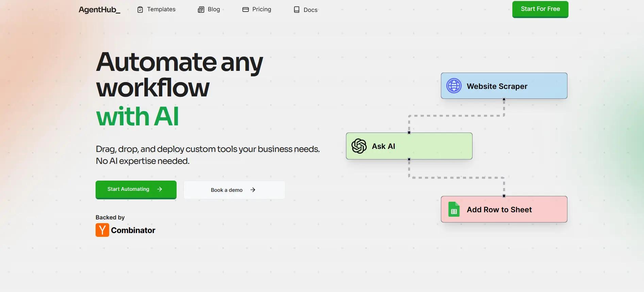Click the Google Sheets icon
644x292 pixels.
pyautogui.click(x=454, y=209)
